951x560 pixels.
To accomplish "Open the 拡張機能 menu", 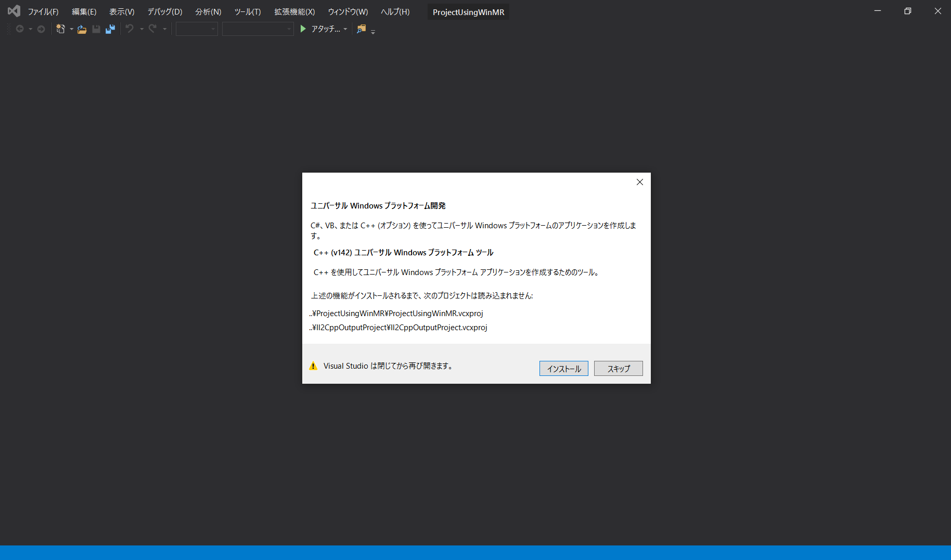I will 294,11.
